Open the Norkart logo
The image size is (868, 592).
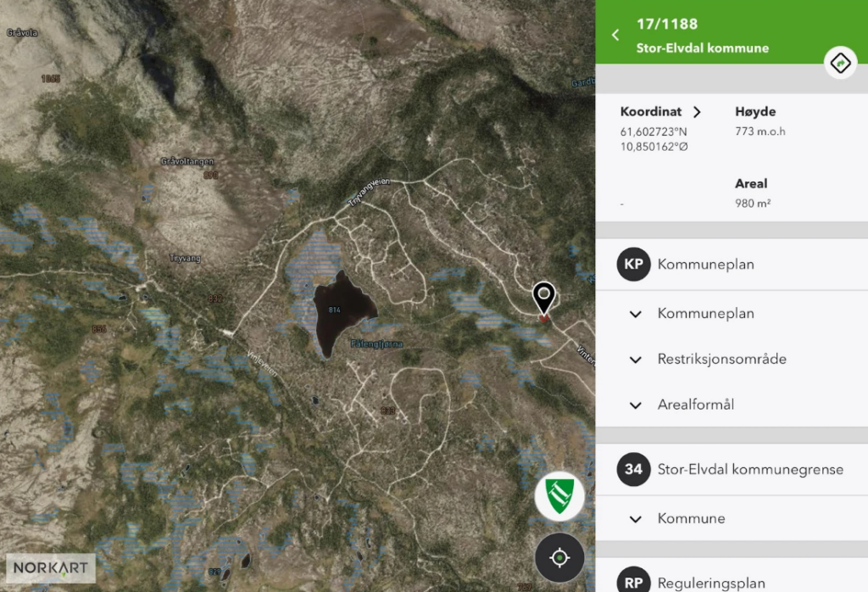[x=51, y=567]
